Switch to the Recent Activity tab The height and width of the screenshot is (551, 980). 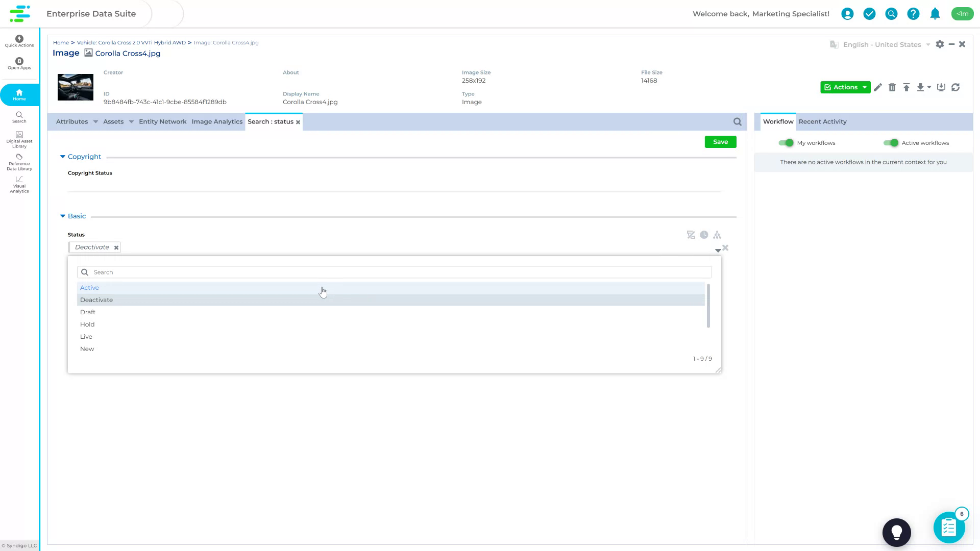[822, 121]
